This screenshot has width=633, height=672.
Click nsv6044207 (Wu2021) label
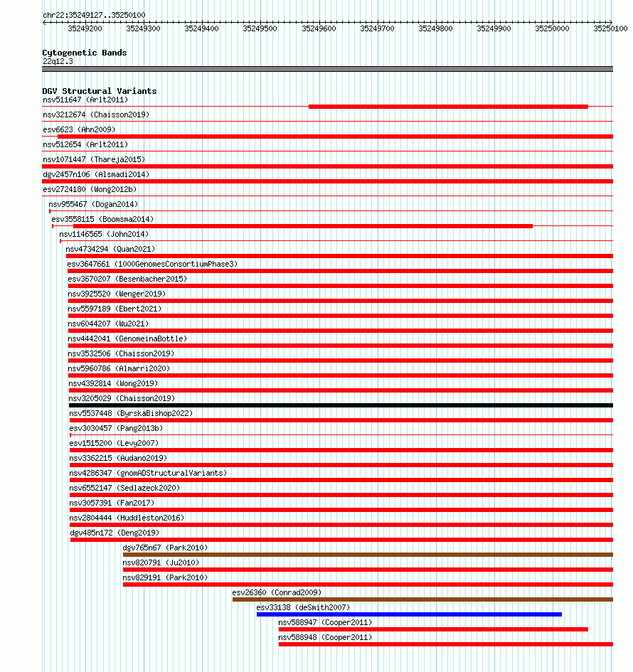point(108,324)
